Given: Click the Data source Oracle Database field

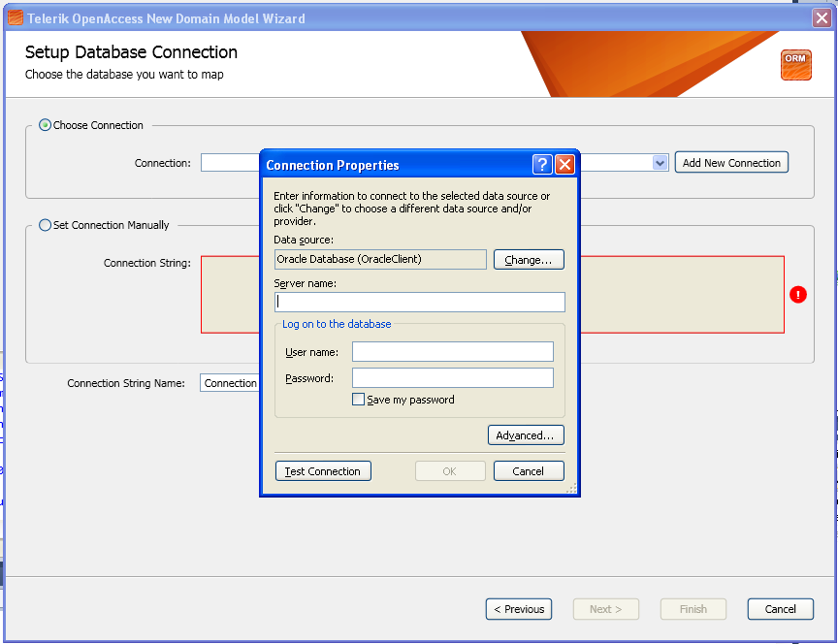Looking at the screenshot, I should (380, 259).
